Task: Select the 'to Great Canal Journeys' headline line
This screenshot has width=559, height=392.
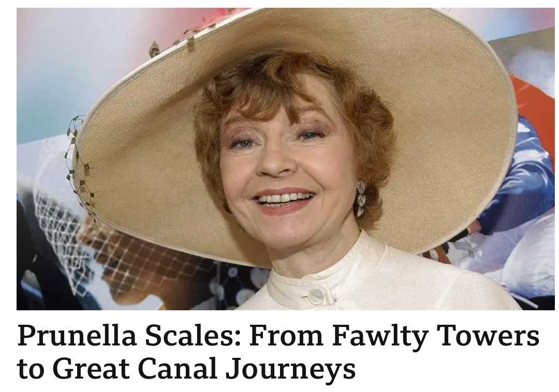Action: click(x=186, y=369)
